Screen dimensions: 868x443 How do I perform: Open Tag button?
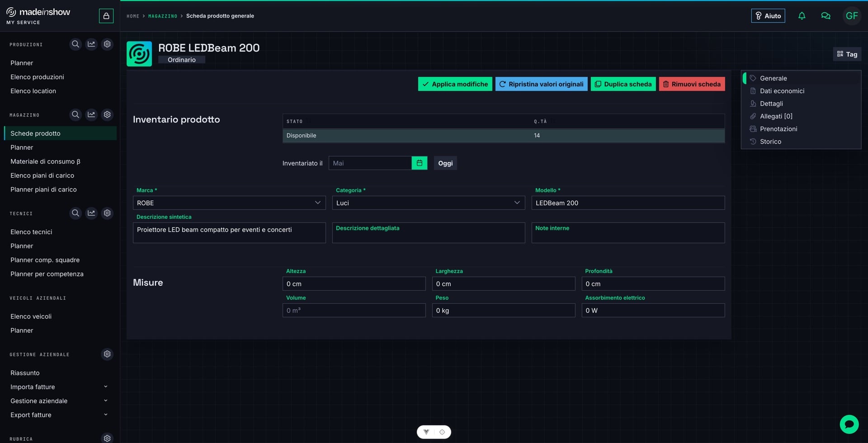point(847,54)
